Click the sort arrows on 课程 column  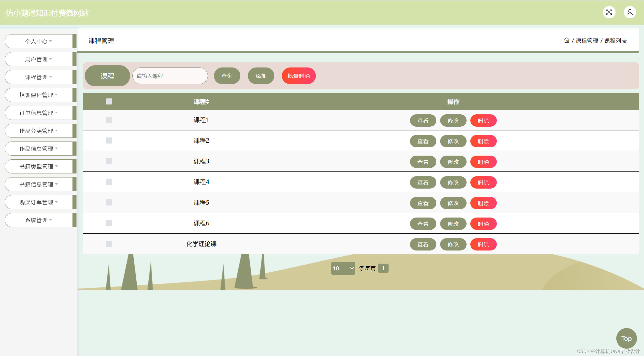tap(208, 102)
